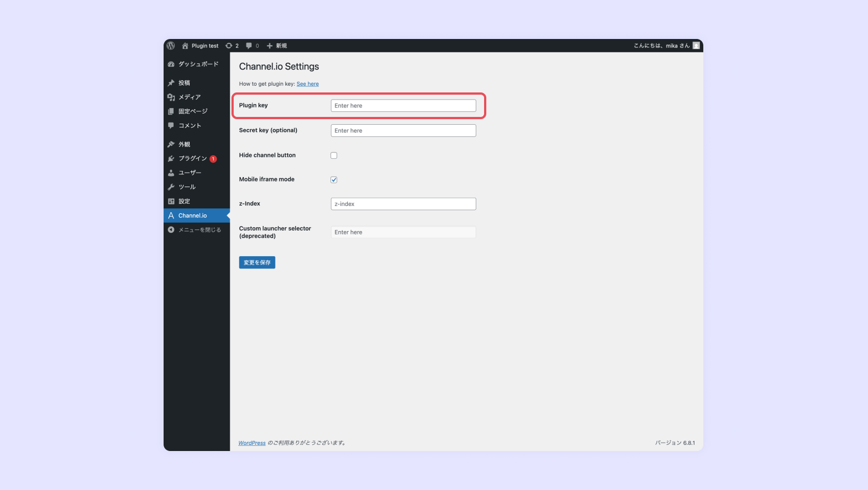
Task: Select the Channel.io menu item
Action: pyautogui.click(x=196, y=215)
